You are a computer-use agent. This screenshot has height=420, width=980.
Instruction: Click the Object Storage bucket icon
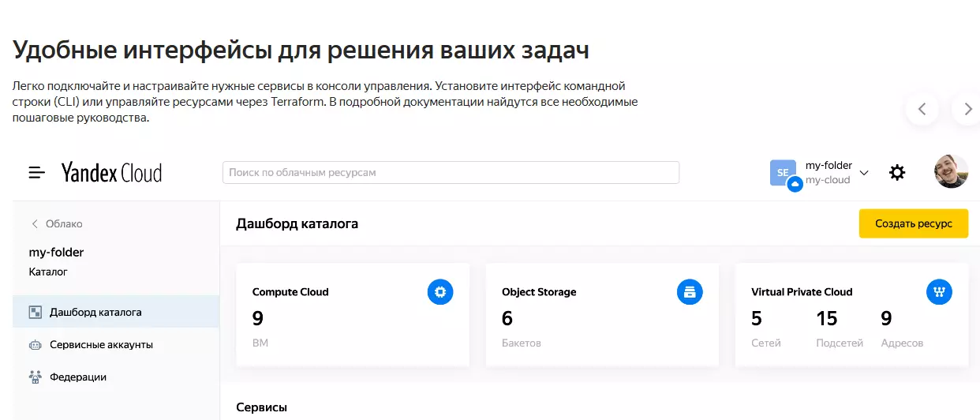click(690, 292)
